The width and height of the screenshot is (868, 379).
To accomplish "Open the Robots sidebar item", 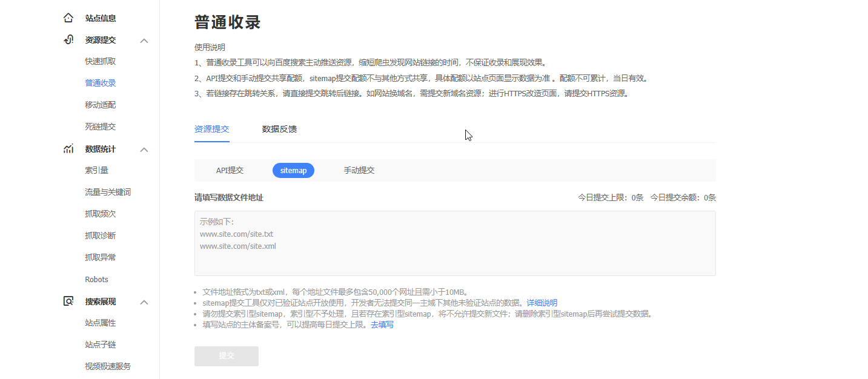I will pyautogui.click(x=96, y=279).
